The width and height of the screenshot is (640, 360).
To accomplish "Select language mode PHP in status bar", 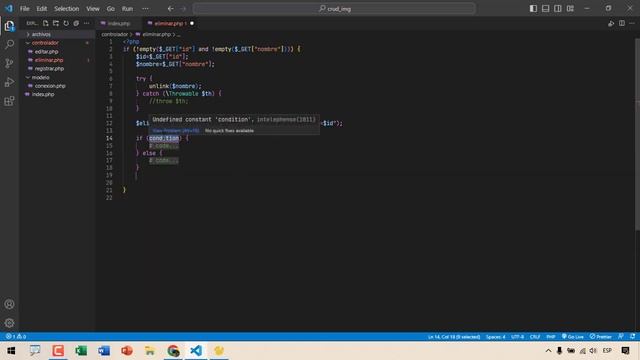I will point(551,337).
